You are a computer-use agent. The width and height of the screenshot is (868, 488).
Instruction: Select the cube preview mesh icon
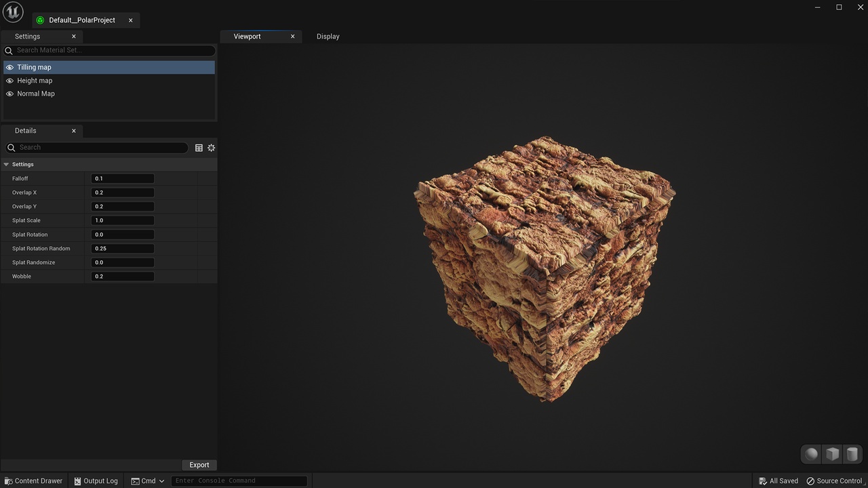click(x=832, y=454)
